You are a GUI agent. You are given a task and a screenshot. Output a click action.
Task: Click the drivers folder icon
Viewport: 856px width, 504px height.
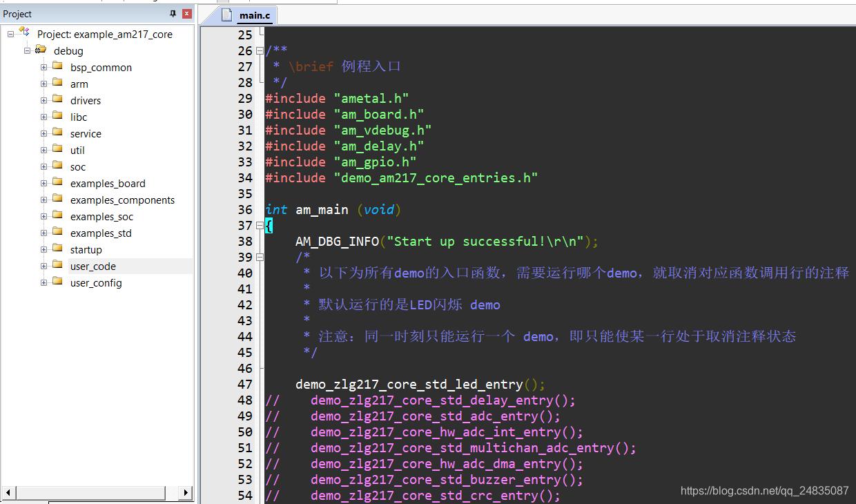[x=57, y=99]
